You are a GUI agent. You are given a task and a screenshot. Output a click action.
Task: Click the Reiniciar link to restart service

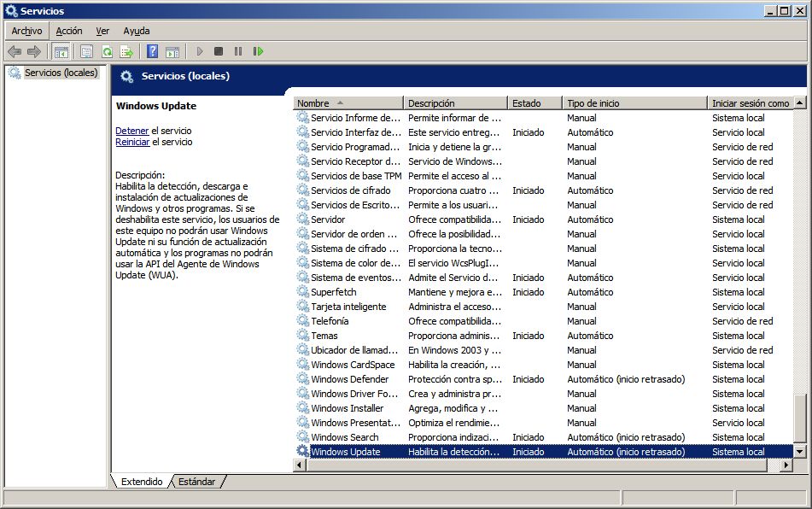pyautogui.click(x=132, y=142)
